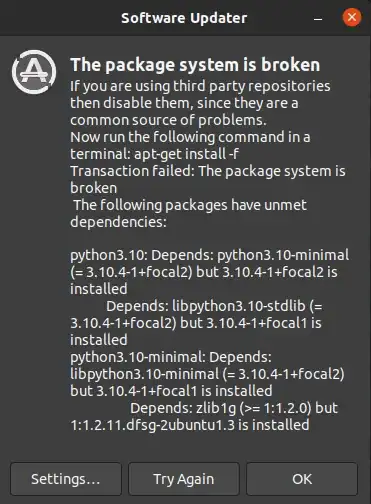Click the '1:1.2.11.dfsg-2ubuntu1.3 is installed' line

(190, 425)
